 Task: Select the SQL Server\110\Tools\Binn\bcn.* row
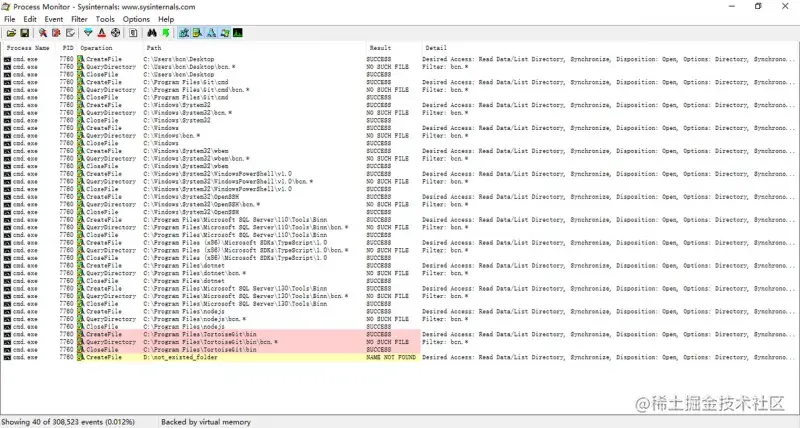pyautogui.click(x=399, y=228)
